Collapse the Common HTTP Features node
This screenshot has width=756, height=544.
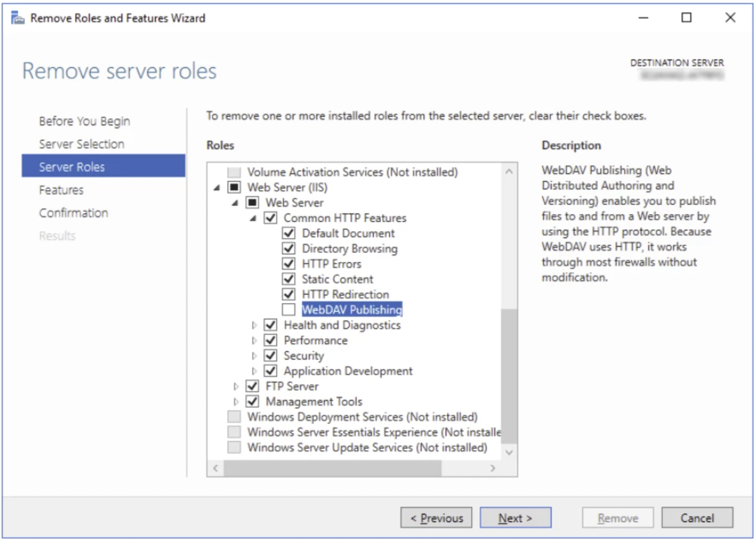click(x=253, y=219)
